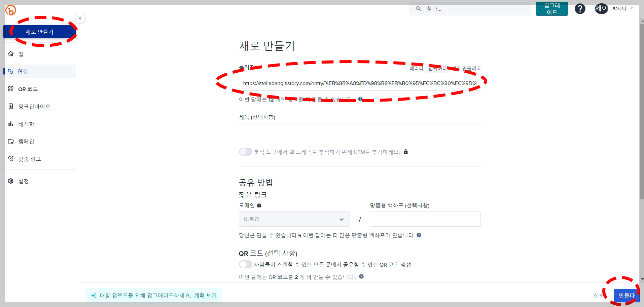
Task: Collapse the sidebar with the chevron
Action: [80, 18]
